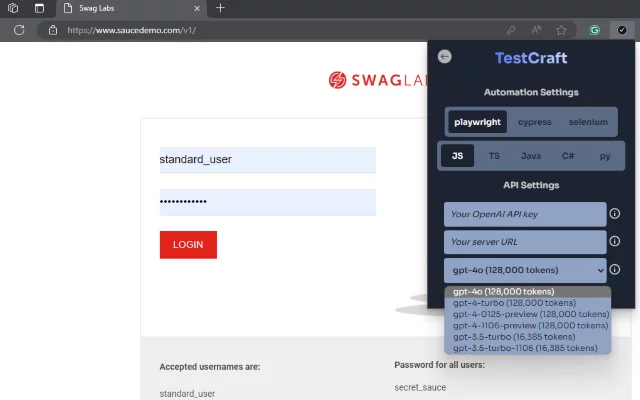Viewport: 640px width, 400px height.
Task: Click the browser refresh icon
Action: pyautogui.click(x=19, y=30)
